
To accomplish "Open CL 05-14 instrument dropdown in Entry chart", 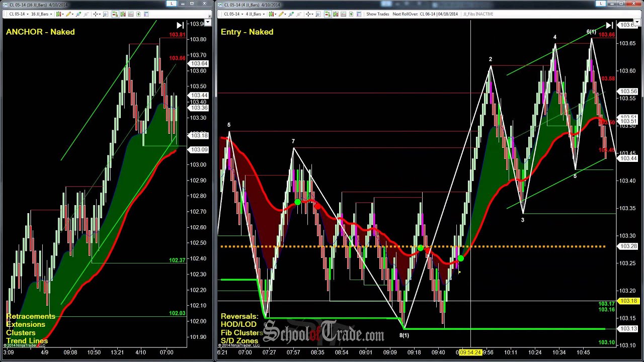I will (x=234, y=14).
